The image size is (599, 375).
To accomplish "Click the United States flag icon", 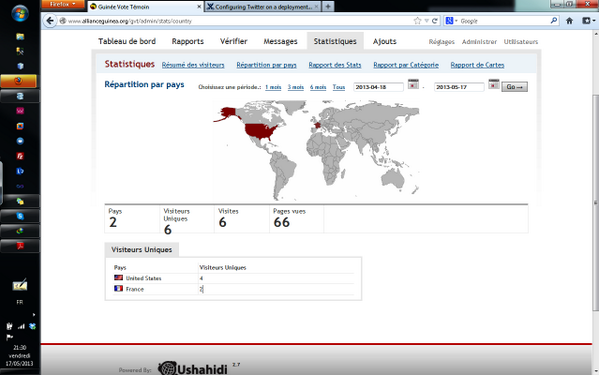I will [118, 278].
